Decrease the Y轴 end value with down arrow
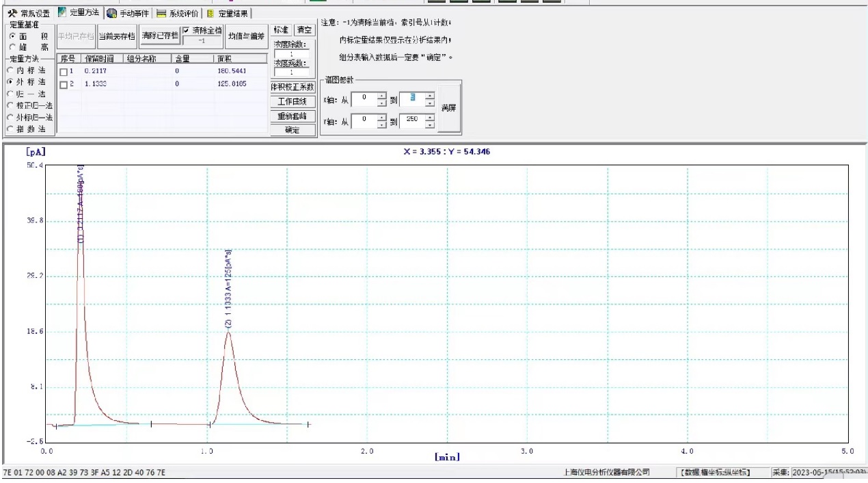Image resolution: width=868 pixels, height=483 pixels. tap(429, 125)
